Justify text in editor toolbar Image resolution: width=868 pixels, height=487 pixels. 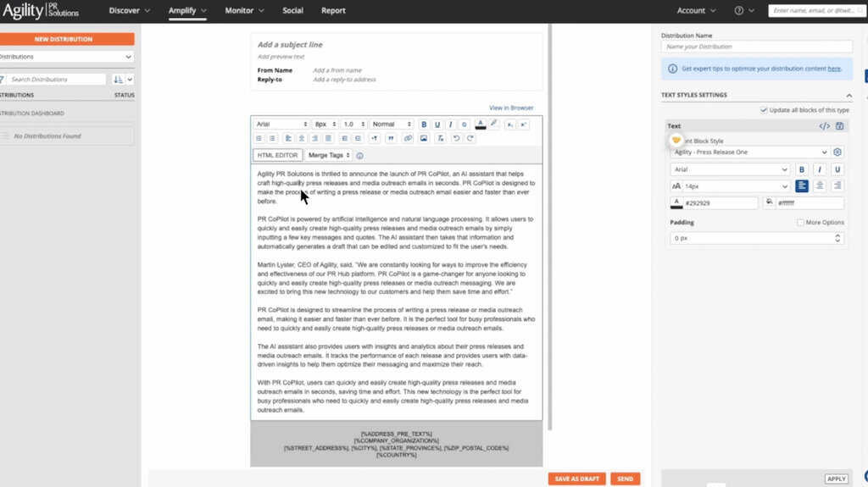point(328,138)
